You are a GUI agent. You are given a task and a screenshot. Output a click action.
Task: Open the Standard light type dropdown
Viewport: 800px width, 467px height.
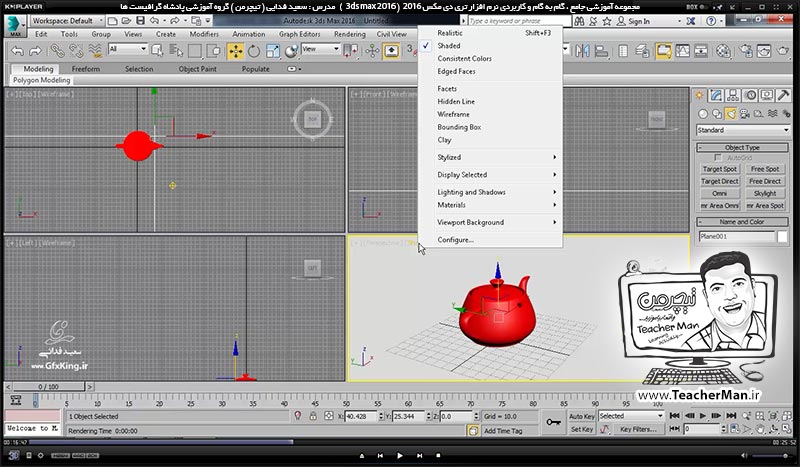tap(743, 130)
